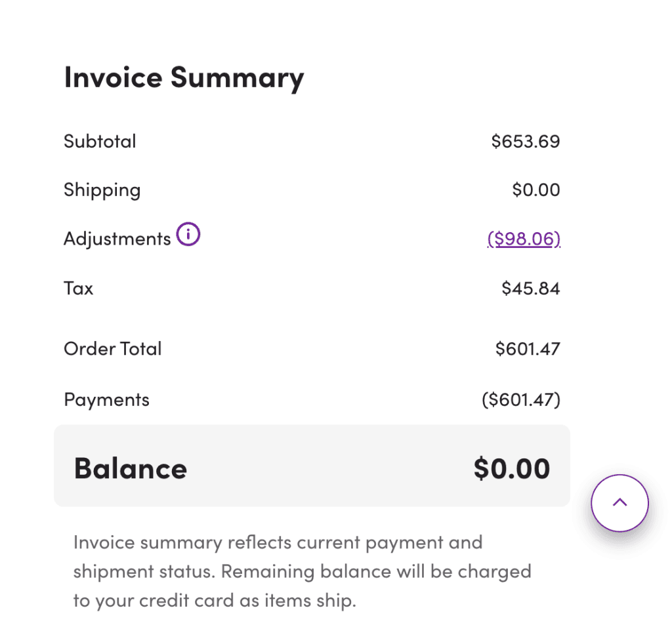Click the Shipping label
Viewport: 672px width, 629px height.
tap(102, 190)
